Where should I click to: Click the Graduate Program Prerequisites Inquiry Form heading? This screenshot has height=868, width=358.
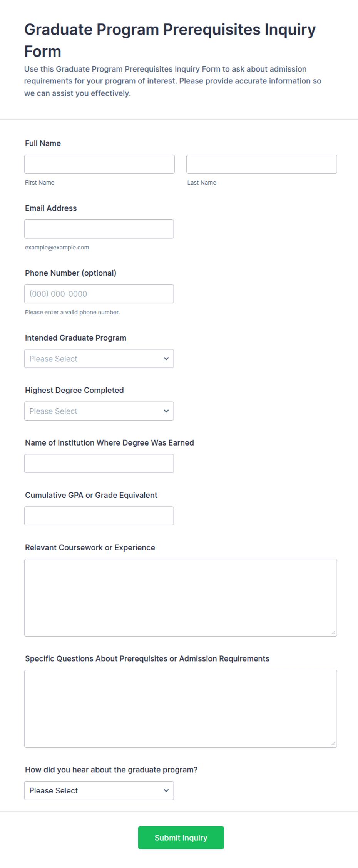(x=170, y=40)
